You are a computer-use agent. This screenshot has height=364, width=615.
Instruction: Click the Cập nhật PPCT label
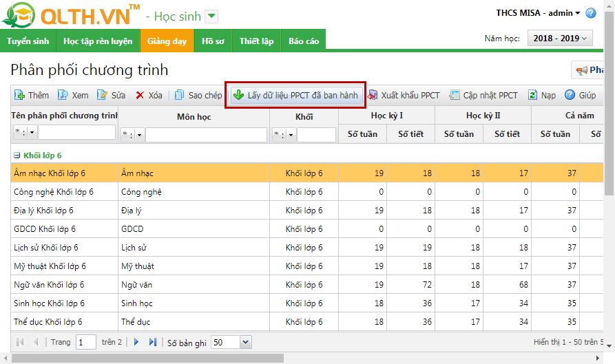click(x=490, y=95)
